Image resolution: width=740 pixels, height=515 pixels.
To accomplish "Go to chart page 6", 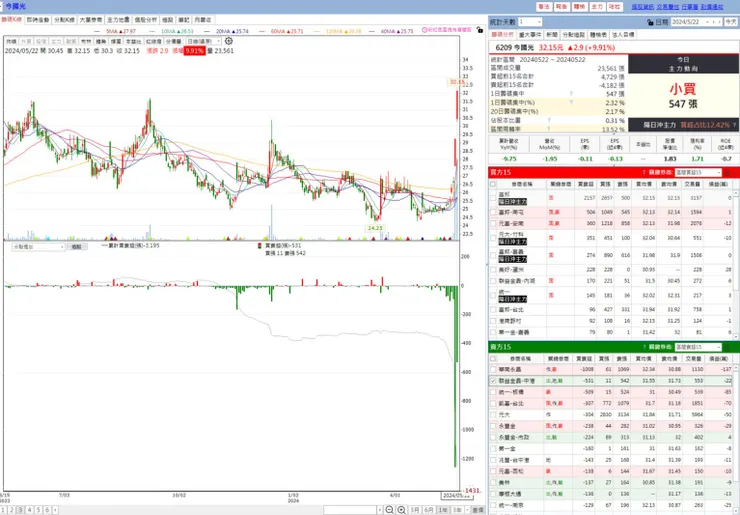I will click(47, 510).
